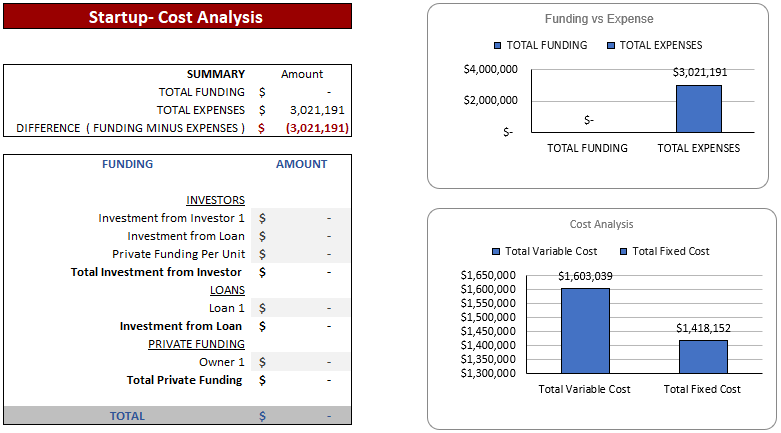Screen dimensions: 781x433
Task: Click the Investment from Investor 1 amount cell
Action: [300, 218]
